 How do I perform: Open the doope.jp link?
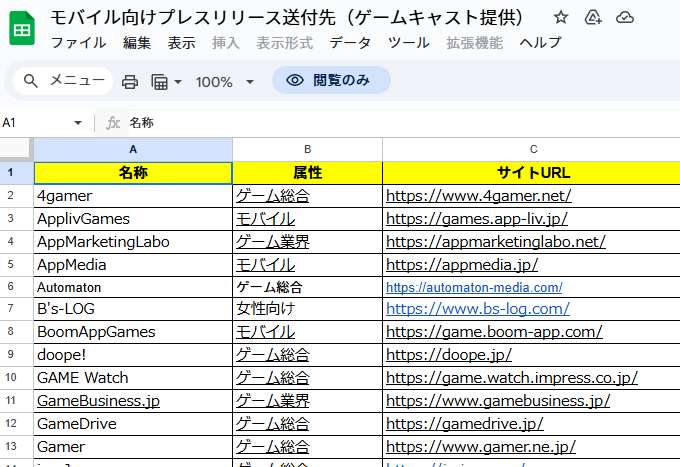point(449,355)
